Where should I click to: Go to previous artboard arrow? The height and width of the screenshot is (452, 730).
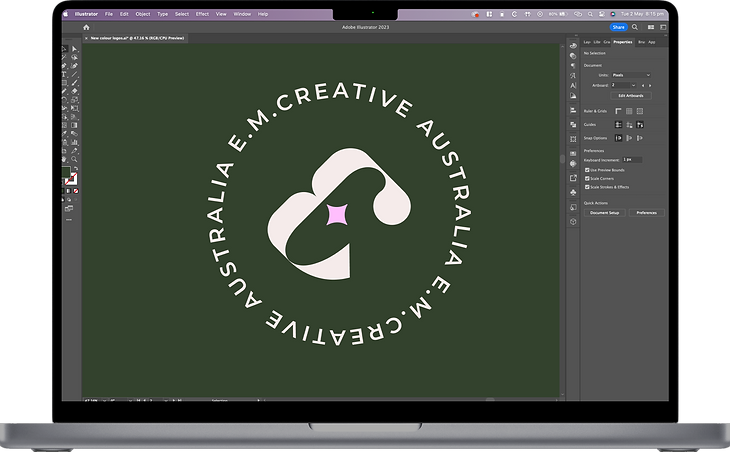643,86
